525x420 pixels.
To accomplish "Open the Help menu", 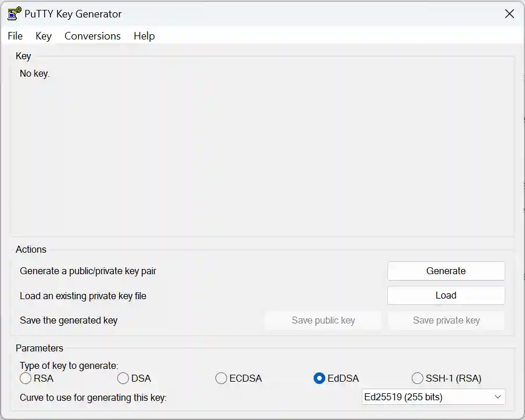I will click(x=143, y=36).
